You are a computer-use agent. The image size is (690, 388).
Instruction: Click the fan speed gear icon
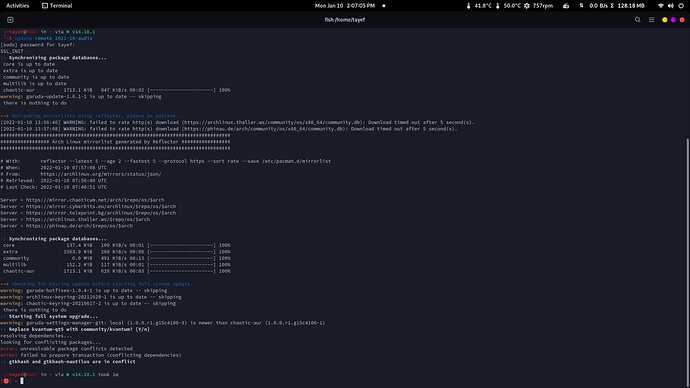click(527, 6)
